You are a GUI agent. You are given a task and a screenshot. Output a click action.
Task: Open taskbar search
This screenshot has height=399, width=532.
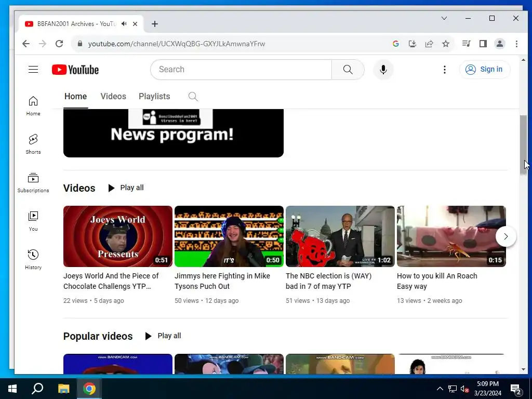point(37,389)
